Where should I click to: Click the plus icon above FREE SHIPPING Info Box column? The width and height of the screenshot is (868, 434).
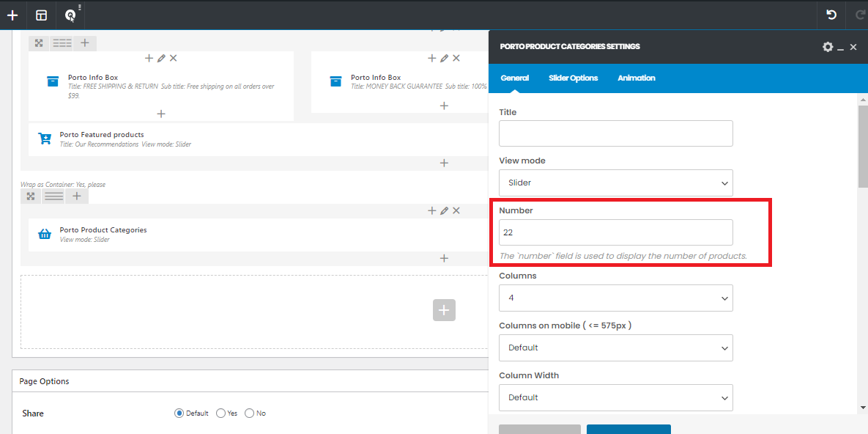(149, 58)
